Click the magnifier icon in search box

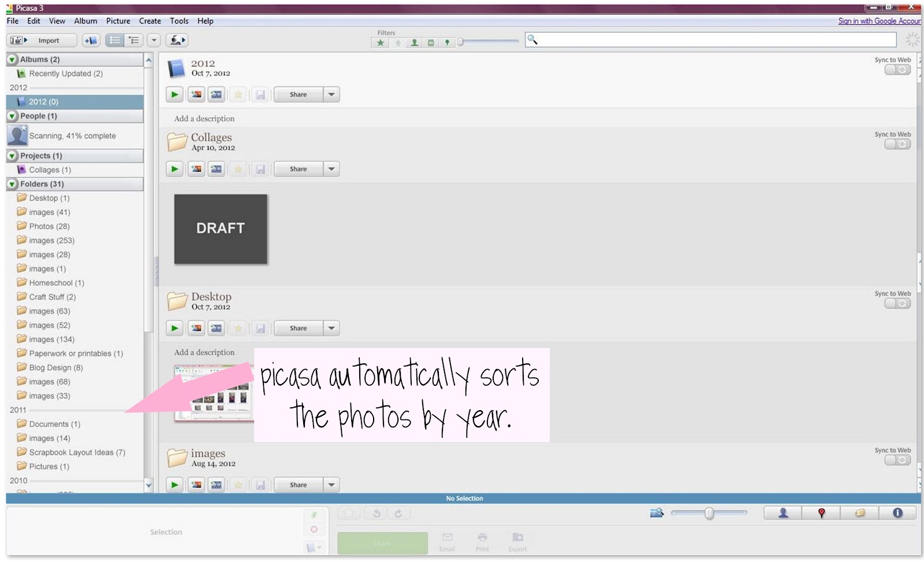coord(532,40)
